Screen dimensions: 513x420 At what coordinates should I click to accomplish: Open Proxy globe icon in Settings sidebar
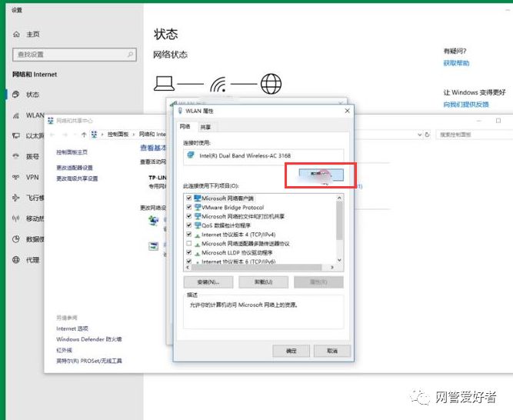coord(15,260)
